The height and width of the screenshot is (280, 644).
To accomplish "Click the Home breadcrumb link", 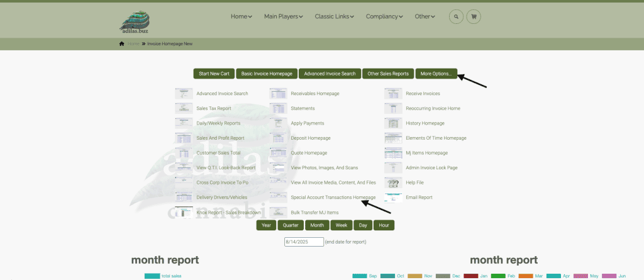I will point(133,43).
